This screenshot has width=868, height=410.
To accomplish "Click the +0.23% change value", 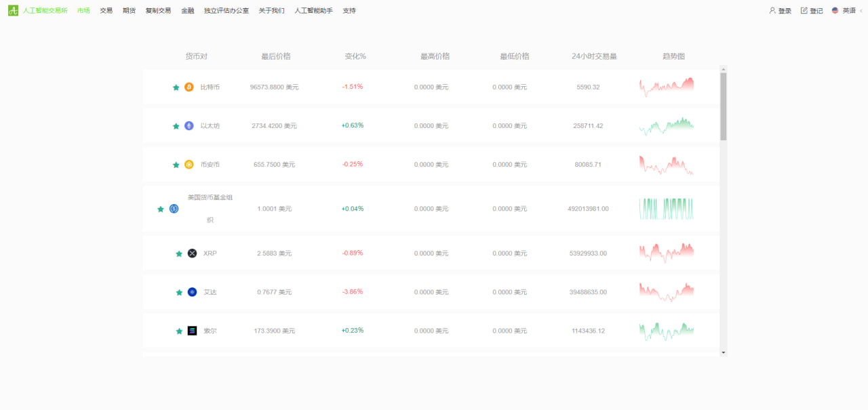I will [353, 330].
